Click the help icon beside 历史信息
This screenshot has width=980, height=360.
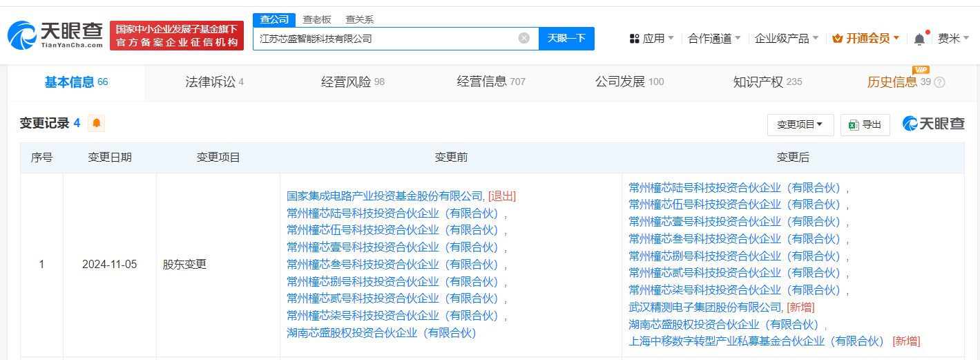(x=939, y=82)
